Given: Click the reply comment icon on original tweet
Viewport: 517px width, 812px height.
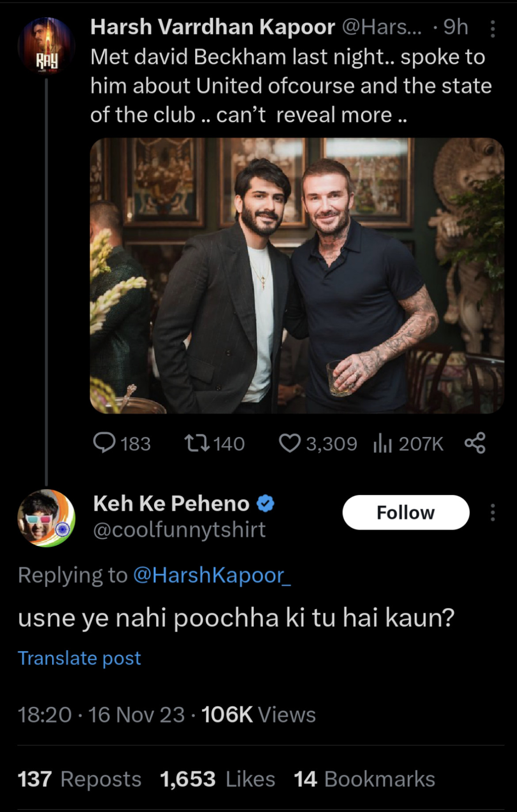Looking at the screenshot, I should pos(105,443).
